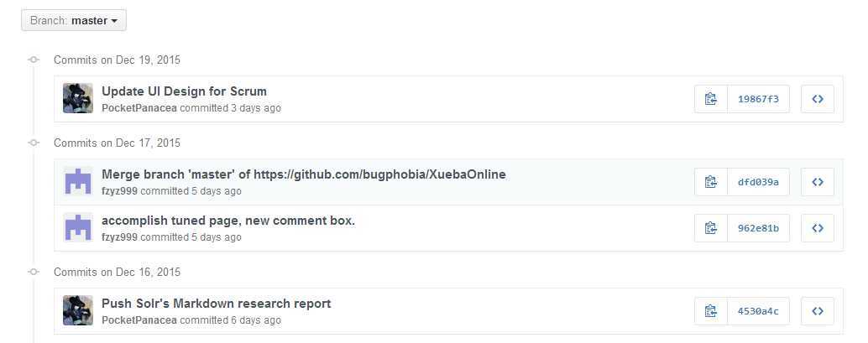868x343 pixels.
Task: Copy SHA for commit 19867f3
Action: coord(711,99)
